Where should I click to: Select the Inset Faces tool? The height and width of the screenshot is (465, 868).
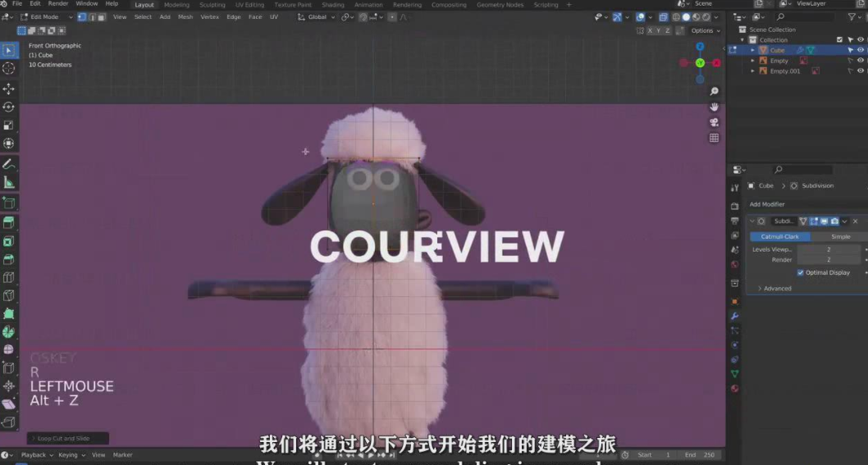9,241
